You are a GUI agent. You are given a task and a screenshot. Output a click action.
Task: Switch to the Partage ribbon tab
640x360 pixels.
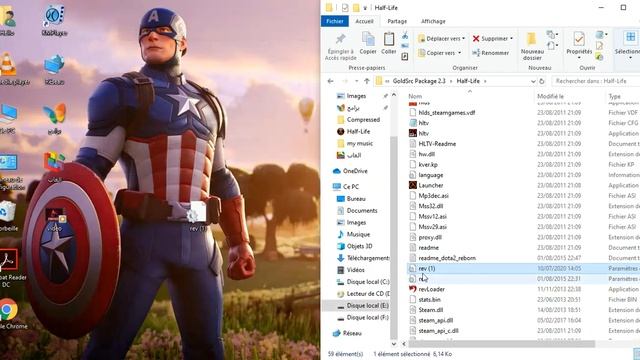coord(397,21)
